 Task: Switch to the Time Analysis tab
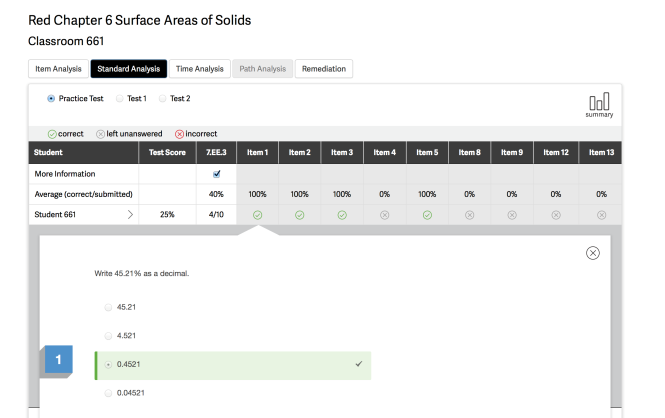(x=200, y=69)
